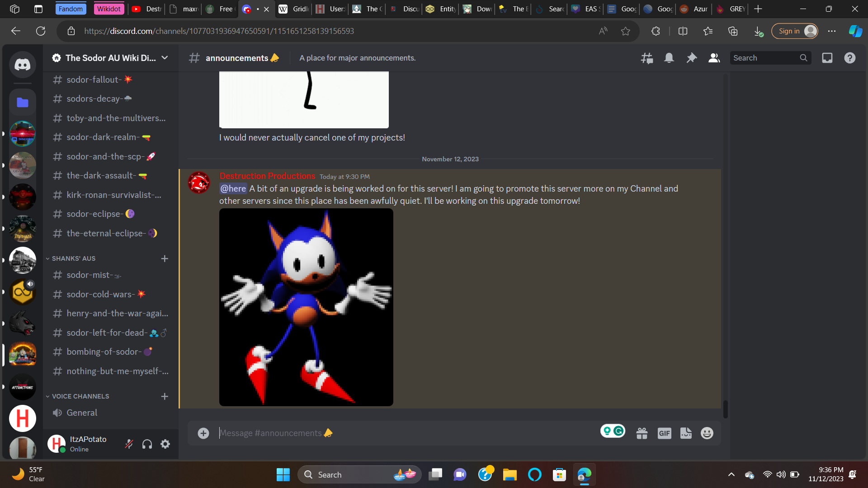Toggle microphone mute in user panel
The image size is (868, 488).
point(129,444)
